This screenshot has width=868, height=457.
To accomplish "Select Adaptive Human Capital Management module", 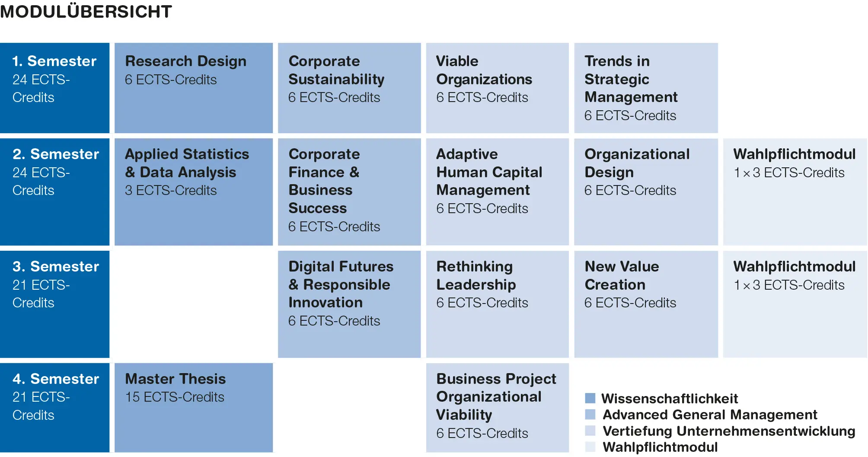I will point(498,192).
